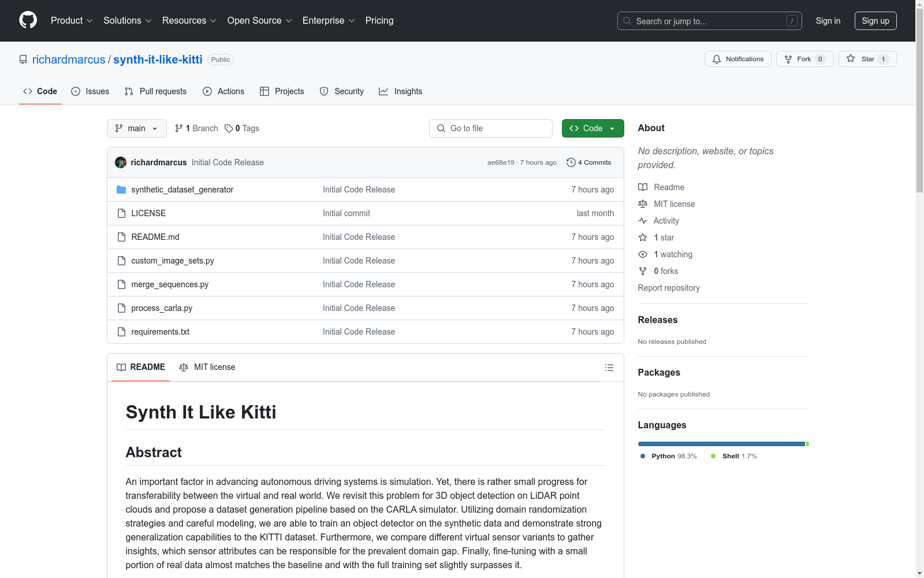Click the Readme book icon in About
This screenshot has height=578, width=924.
(643, 187)
